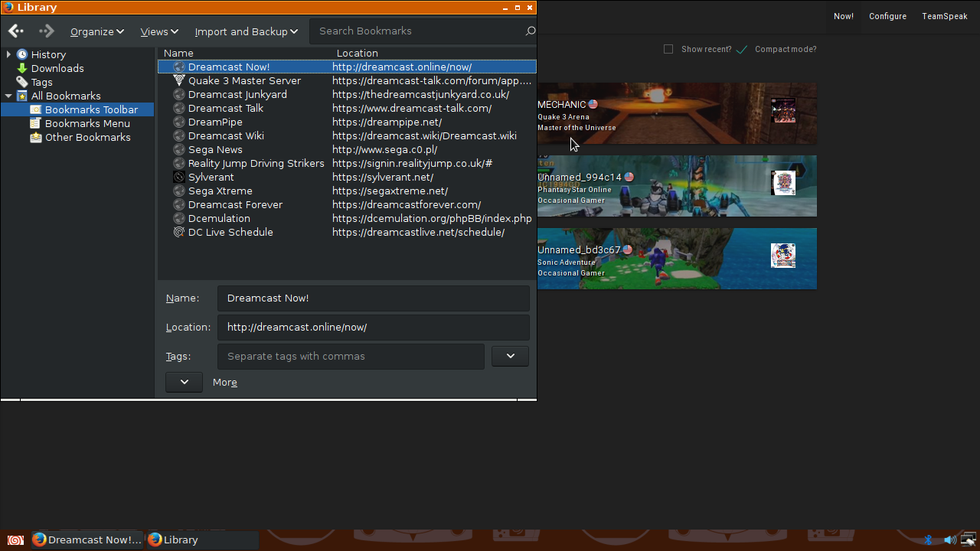Image resolution: width=980 pixels, height=551 pixels.
Task: Sort by the Name column header
Action: click(x=246, y=53)
